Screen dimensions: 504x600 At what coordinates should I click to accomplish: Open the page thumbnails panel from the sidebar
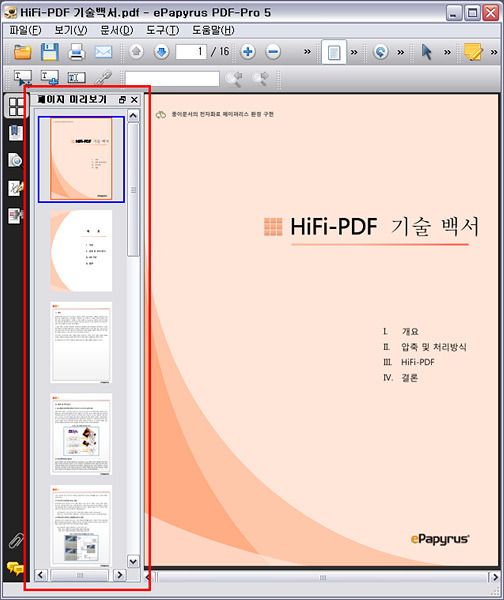(16, 106)
